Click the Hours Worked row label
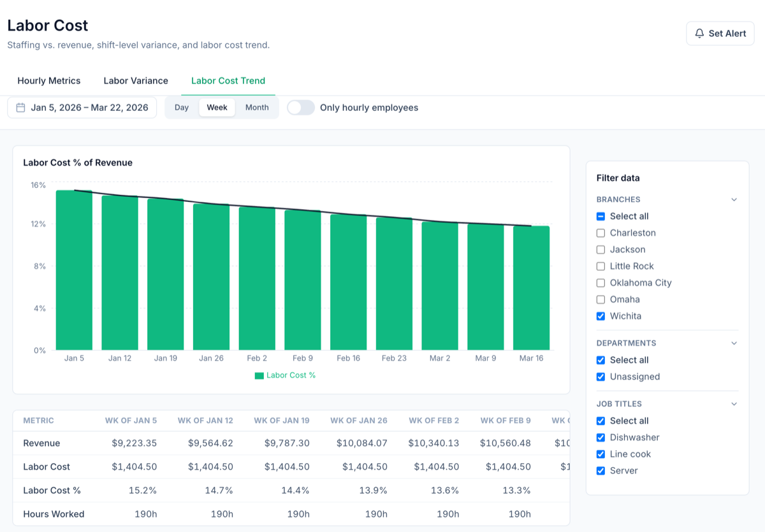Viewport: 765px width, 532px height. point(54,514)
